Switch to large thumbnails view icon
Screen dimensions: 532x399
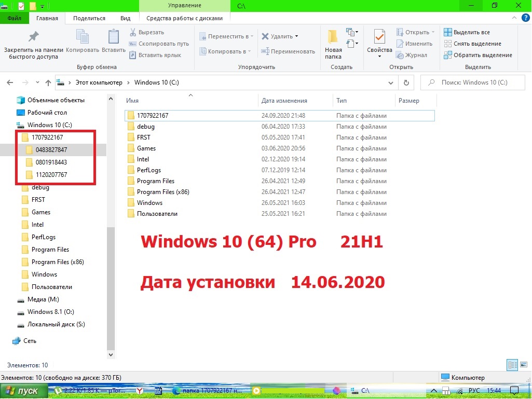tap(524, 365)
